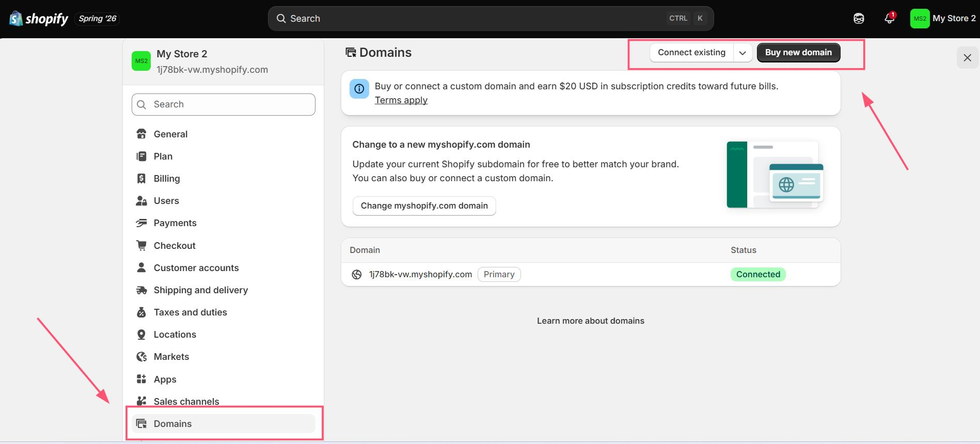
Task: Click the Shipping truck icon
Action: tap(141, 290)
